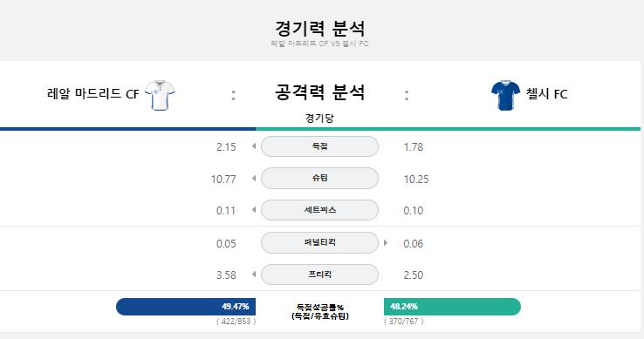Viewport: 644px width, 339px height.
Task: Click the 공격력 분석 section heading
Action: coord(319,92)
